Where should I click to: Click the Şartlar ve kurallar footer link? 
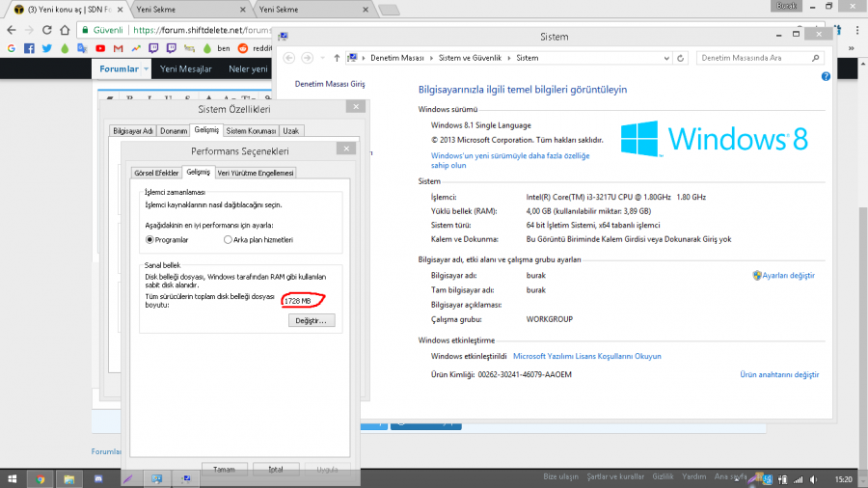click(x=615, y=476)
